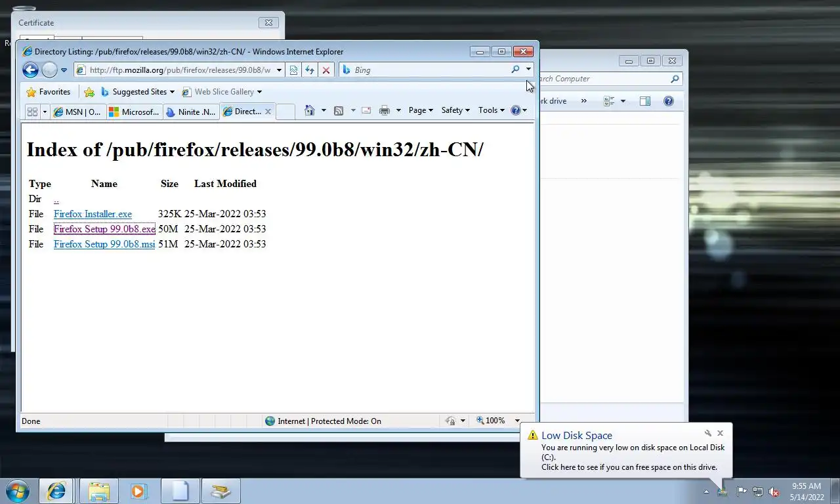The image size is (840, 504).
Task: Show more Explorer toolbar commands chevron
Action: [x=583, y=101]
